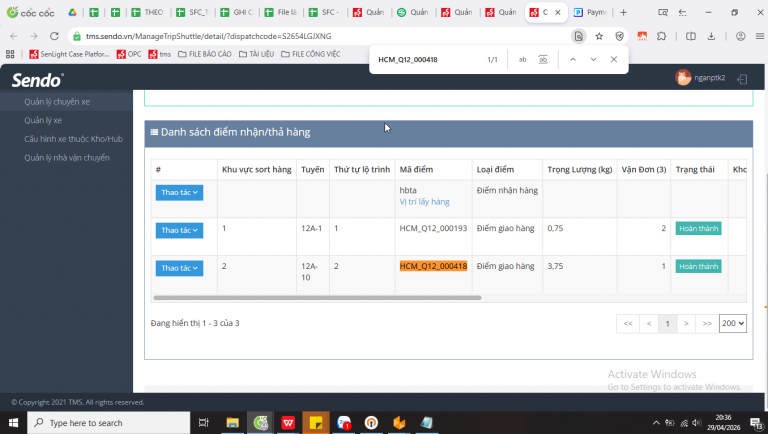This screenshot has width=768, height=434.
Task: Open a new browser tab
Action: coord(624,12)
